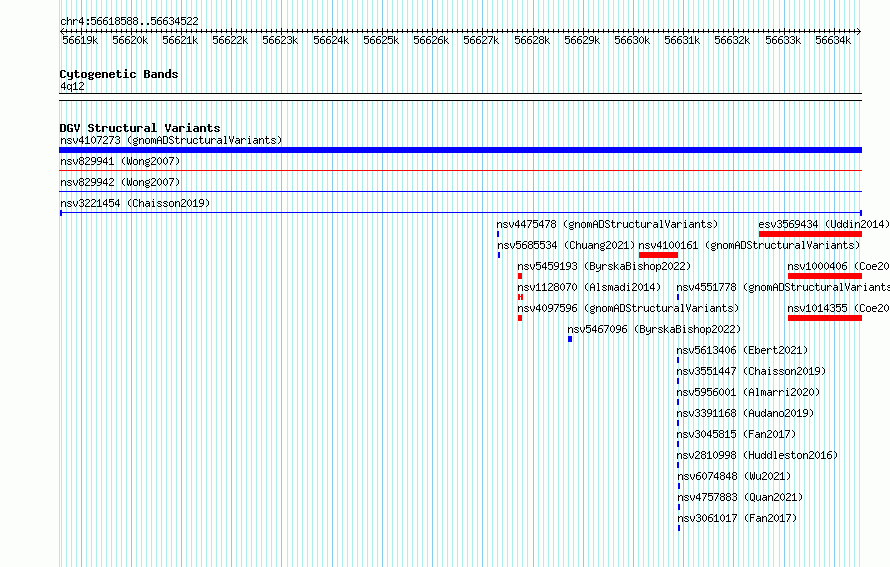890x567 pixels.
Task: Click the 56622k ruler position
Action: tap(230, 40)
